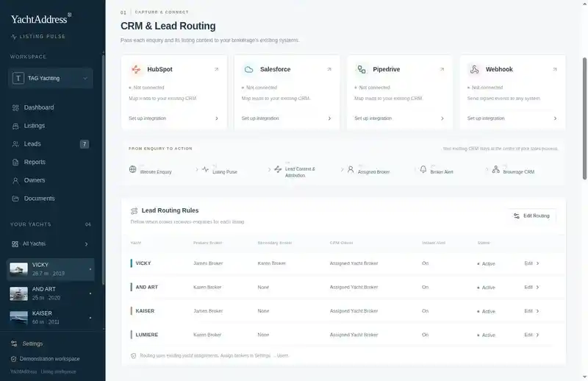Open the Reports menu item
This screenshot has height=381, width=588.
click(x=35, y=162)
